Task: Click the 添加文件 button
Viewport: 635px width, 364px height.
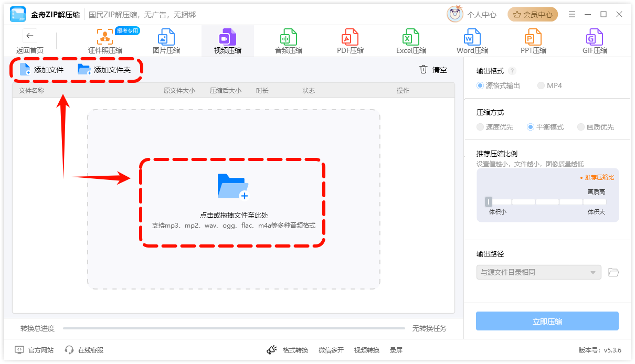Action: tap(41, 70)
